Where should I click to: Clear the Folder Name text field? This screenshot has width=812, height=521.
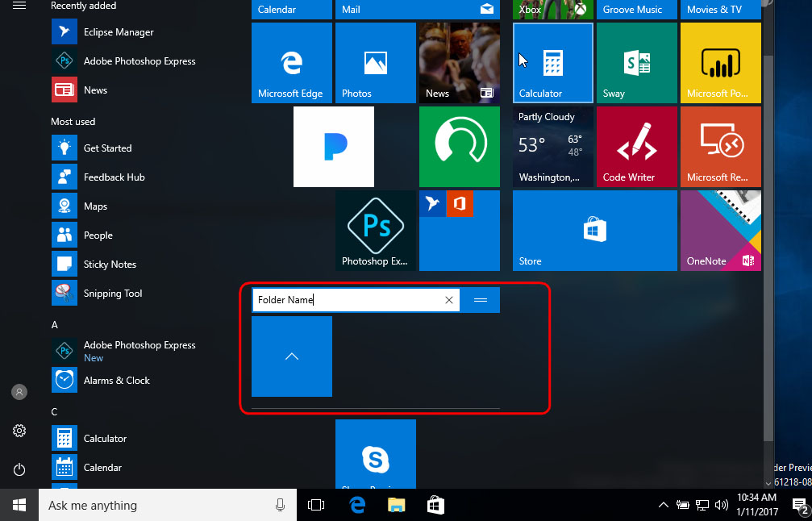coord(449,300)
